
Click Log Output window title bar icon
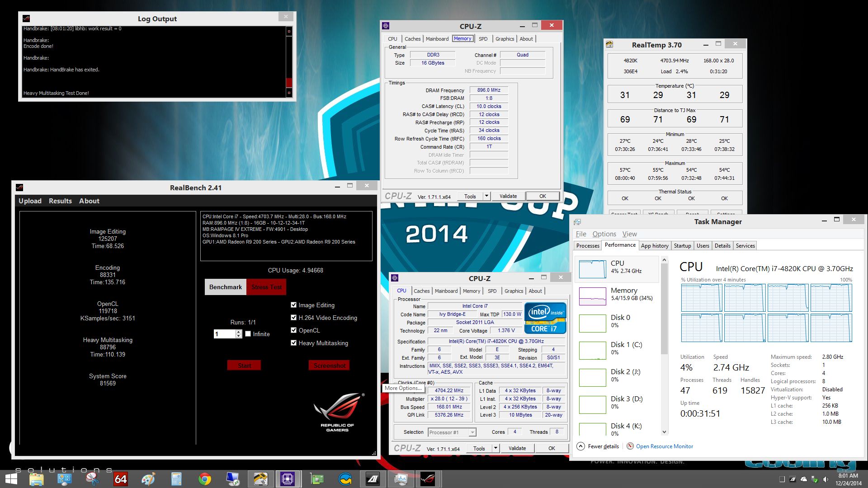point(26,19)
